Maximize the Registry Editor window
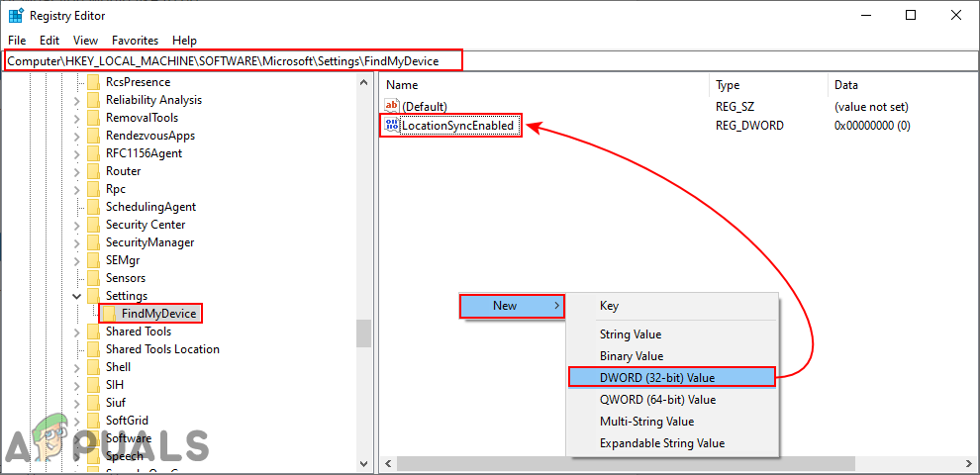The height and width of the screenshot is (475, 980). (911, 16)
